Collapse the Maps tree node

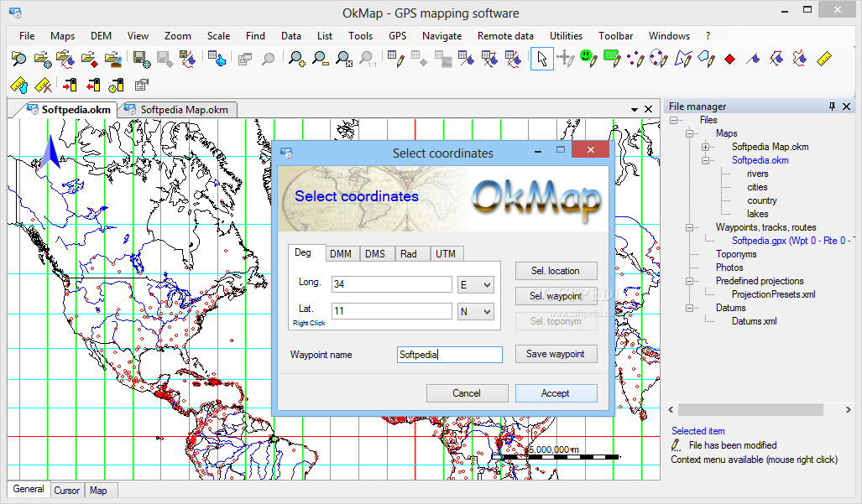pyautogui.click(x=689, y=133)
